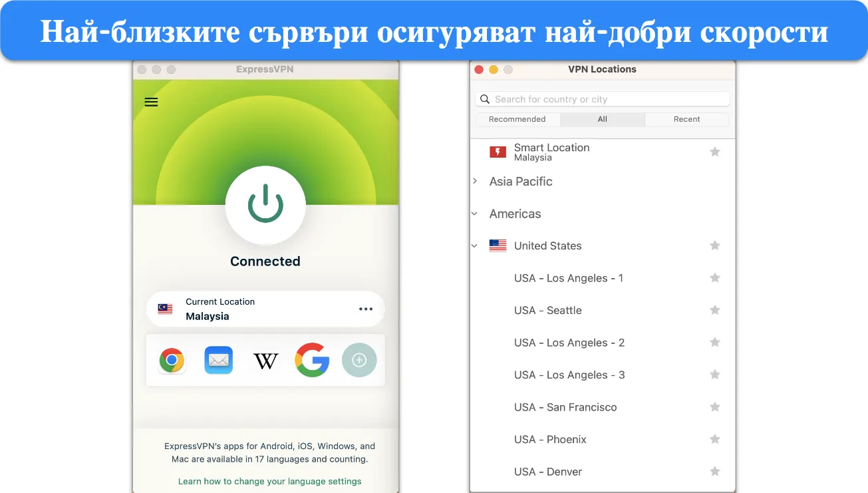Switch to the All tab
The image size is (868, 493).
[x=603, y=119]
